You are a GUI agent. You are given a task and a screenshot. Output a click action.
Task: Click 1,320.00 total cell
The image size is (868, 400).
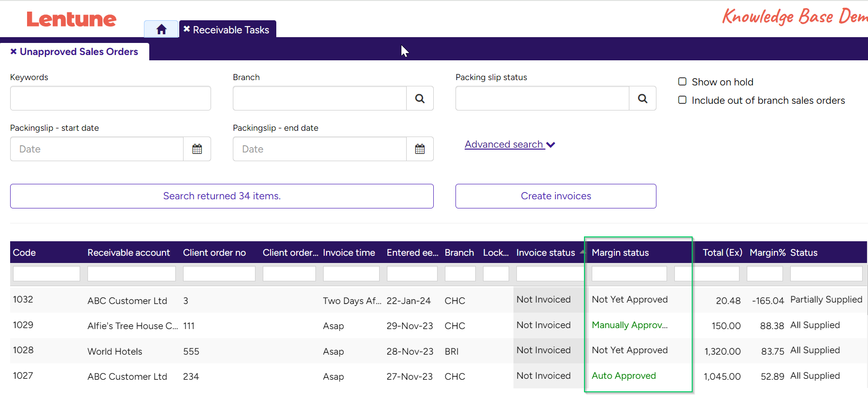pos(723,352)
